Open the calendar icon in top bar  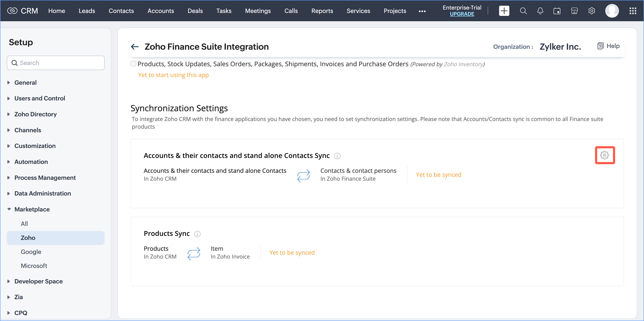(x=557, y=11)
